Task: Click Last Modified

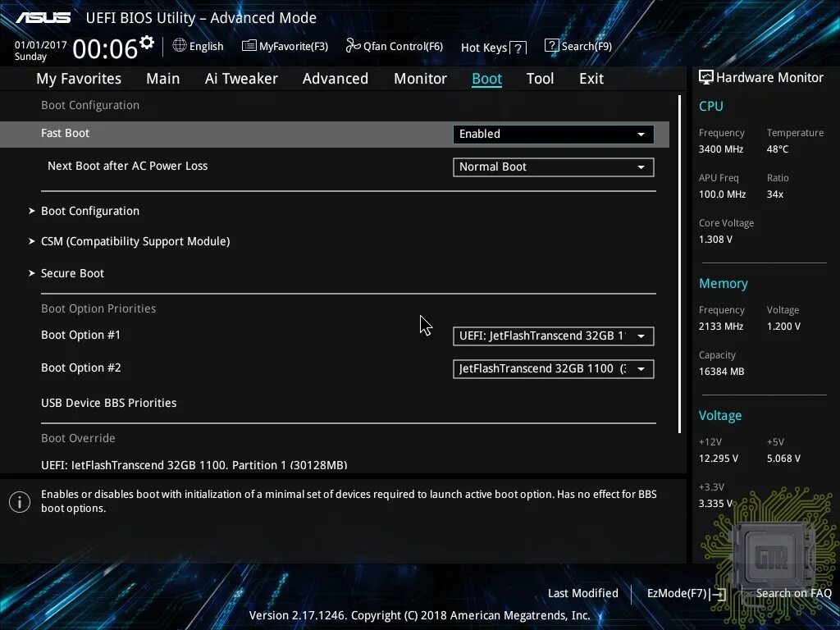Action: [x=583, y=593]
